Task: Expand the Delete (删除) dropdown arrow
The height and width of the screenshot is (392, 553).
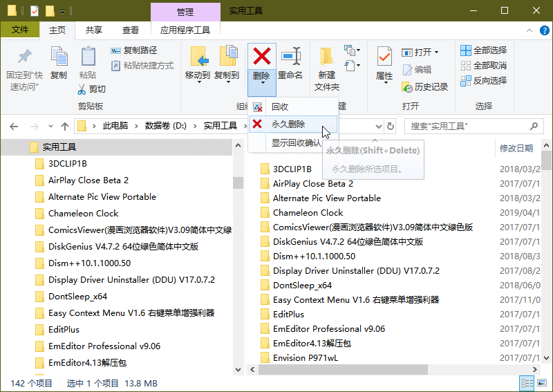Action: tap(262, 83)
